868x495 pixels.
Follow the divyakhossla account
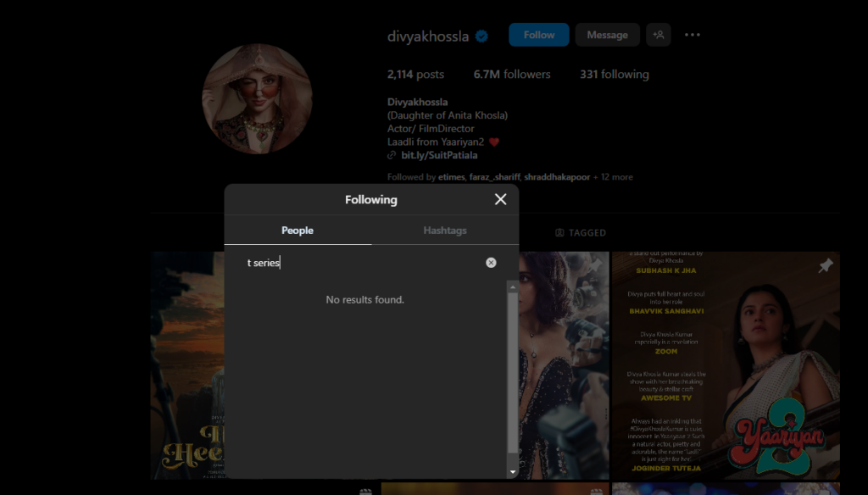pos(538,35)
